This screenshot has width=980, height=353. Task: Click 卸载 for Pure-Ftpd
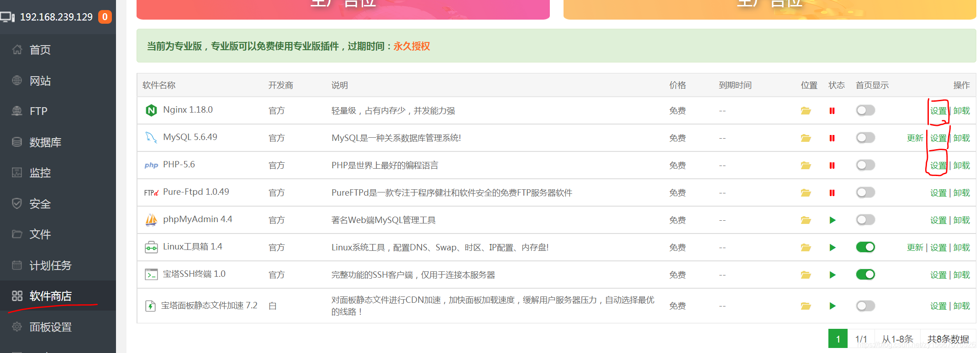962,193
